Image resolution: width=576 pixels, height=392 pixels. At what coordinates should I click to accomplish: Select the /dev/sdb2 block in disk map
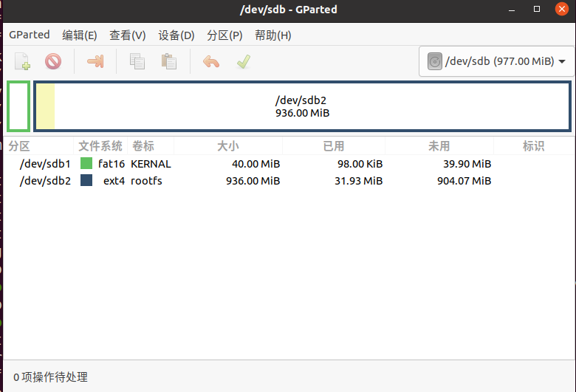pyautogui.click(x=302, y=106)
